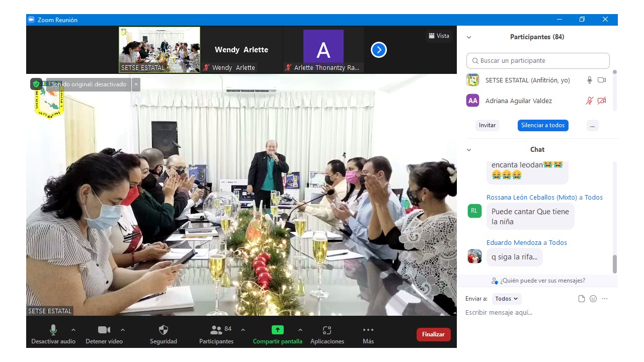Click Eduardo Mendoza's chat avatar

[x=474, y=256]
